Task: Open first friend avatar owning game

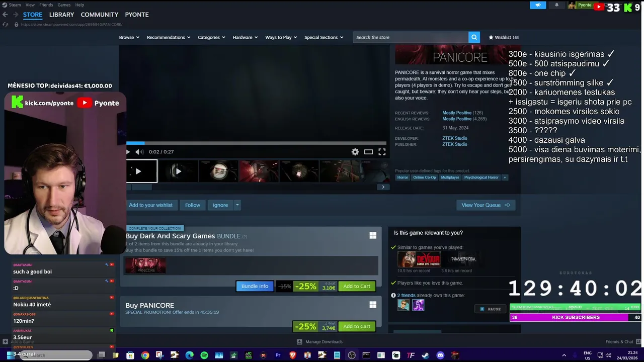Action: [404, 305]
